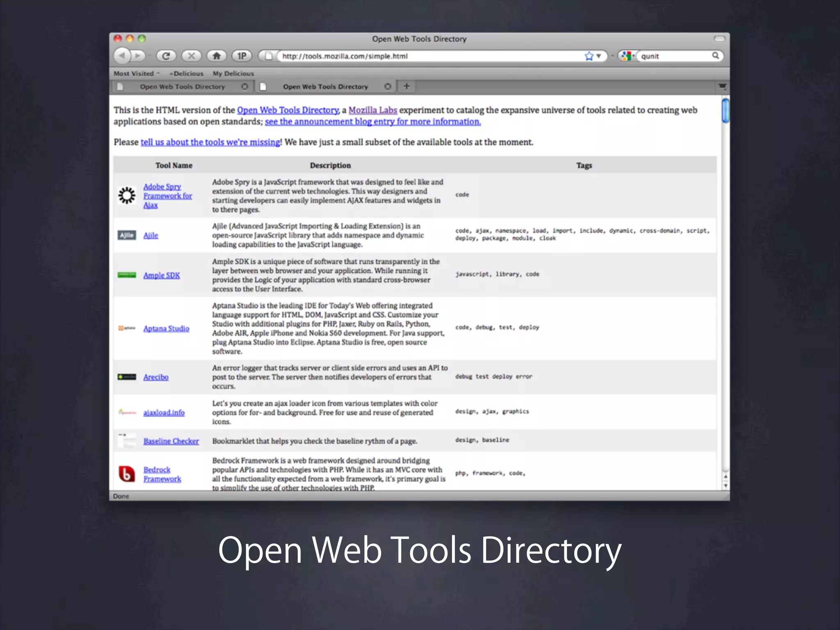Open the Baseline Checker link

pos(171,441)
